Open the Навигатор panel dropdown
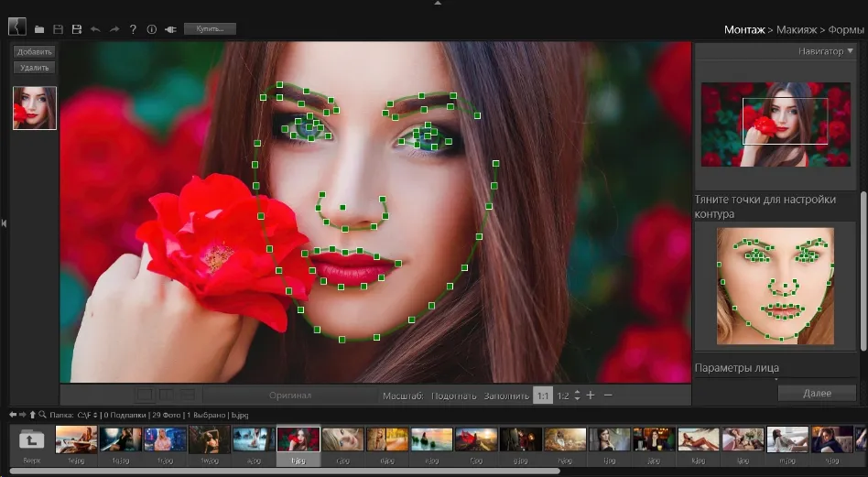This screenshot has width=868, height=477. pyautogui.click(x=851, y=51)
